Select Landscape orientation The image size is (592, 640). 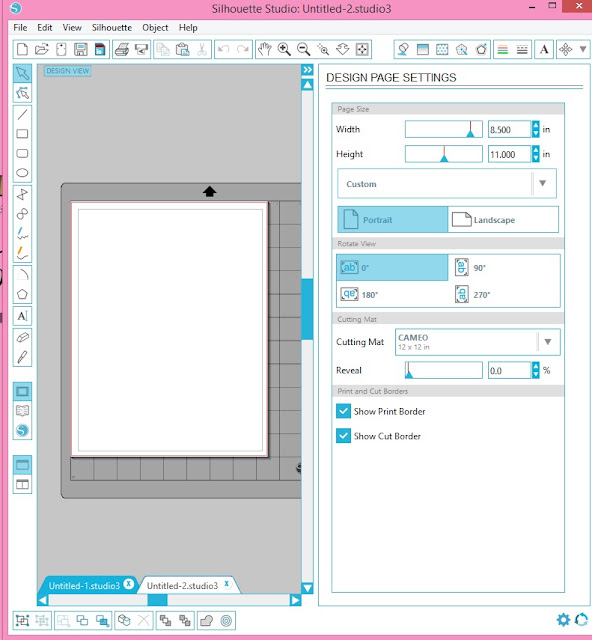[x=503, y=220]
